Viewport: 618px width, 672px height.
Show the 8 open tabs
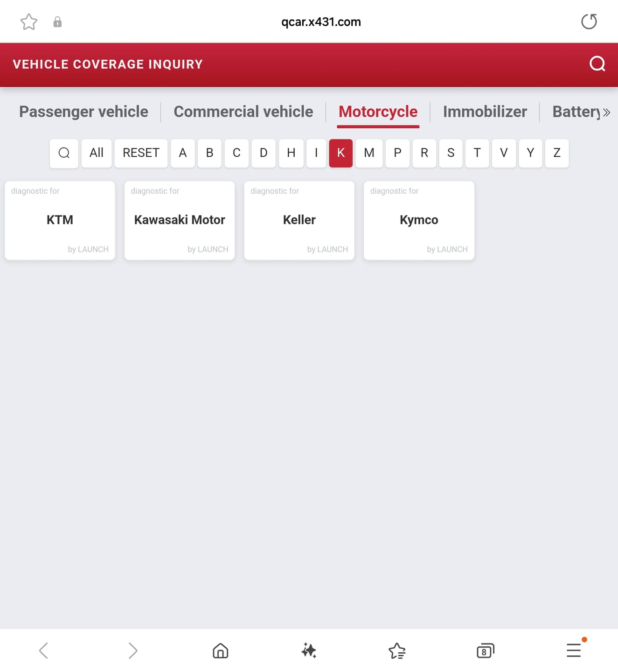[485, 651]
